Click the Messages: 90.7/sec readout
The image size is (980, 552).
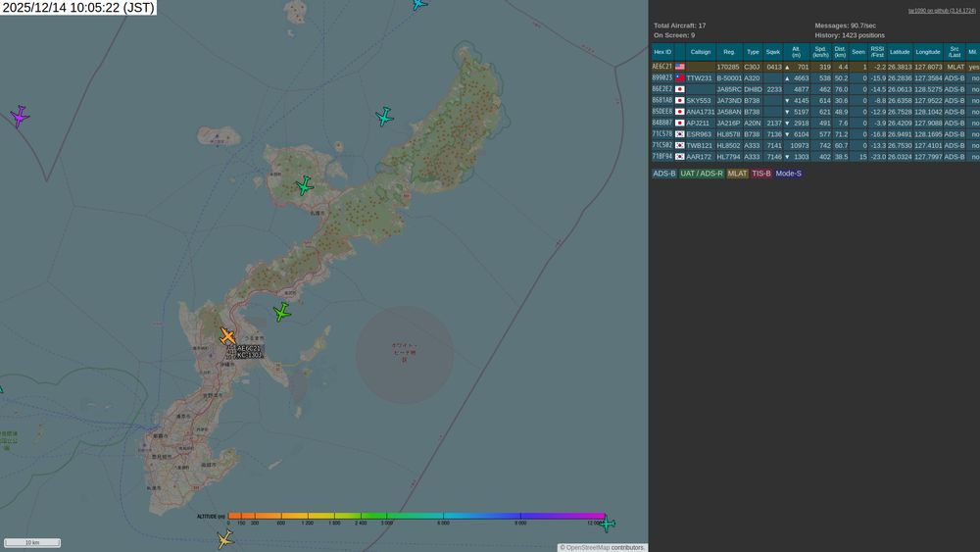[x=845, y=25]
